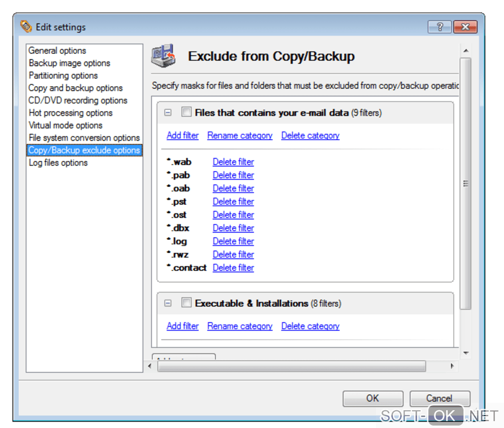Rename the e-mail data category
Image resolution: width=504 pixels, height=428 pixels.
click(240, 135)
